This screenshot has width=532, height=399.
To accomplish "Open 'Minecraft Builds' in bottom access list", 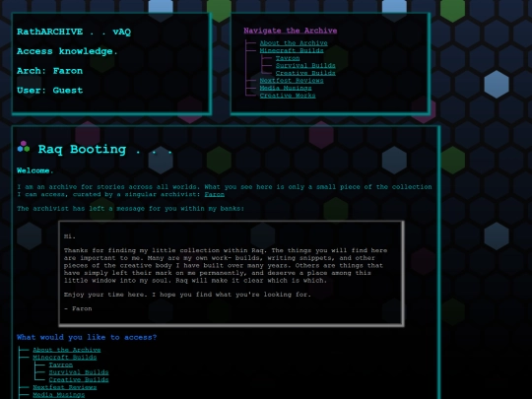I will coord(64,358).
